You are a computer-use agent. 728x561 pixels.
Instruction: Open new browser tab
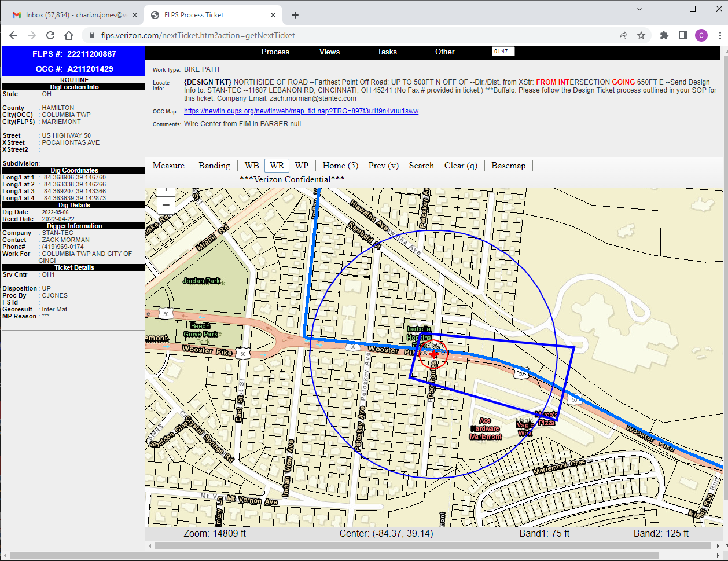[295, 15]
